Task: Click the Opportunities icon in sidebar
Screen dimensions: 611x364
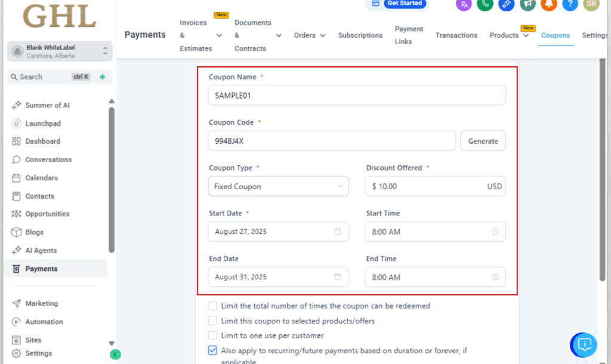Action: [x=16, y=214]
